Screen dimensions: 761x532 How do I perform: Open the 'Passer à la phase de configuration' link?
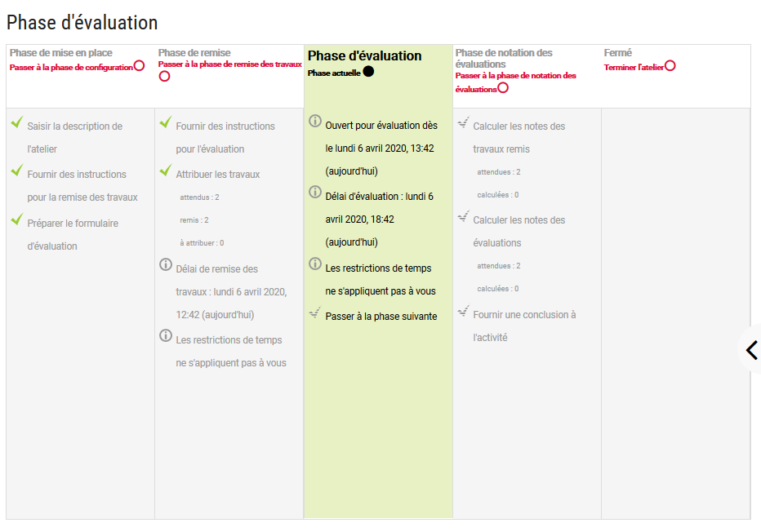tap(71, 68)
